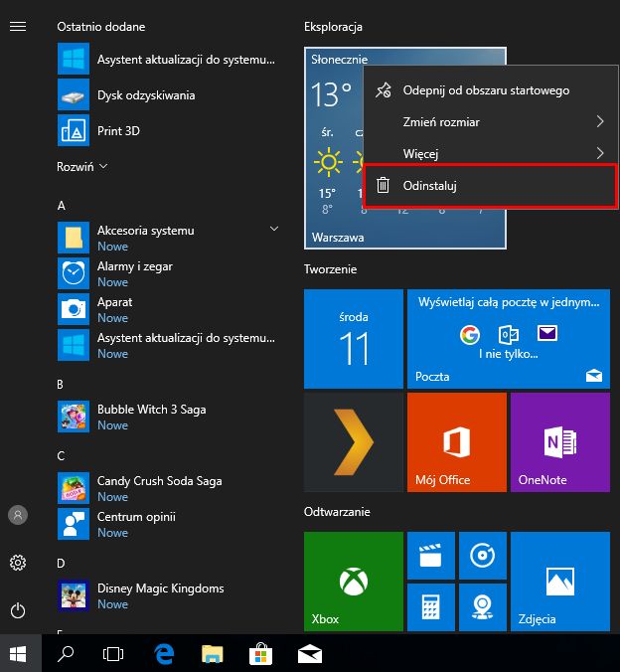Viewport: 620px width, 672px height.
Task: Open the Mój Office tile
Action: tap(457, 442)
